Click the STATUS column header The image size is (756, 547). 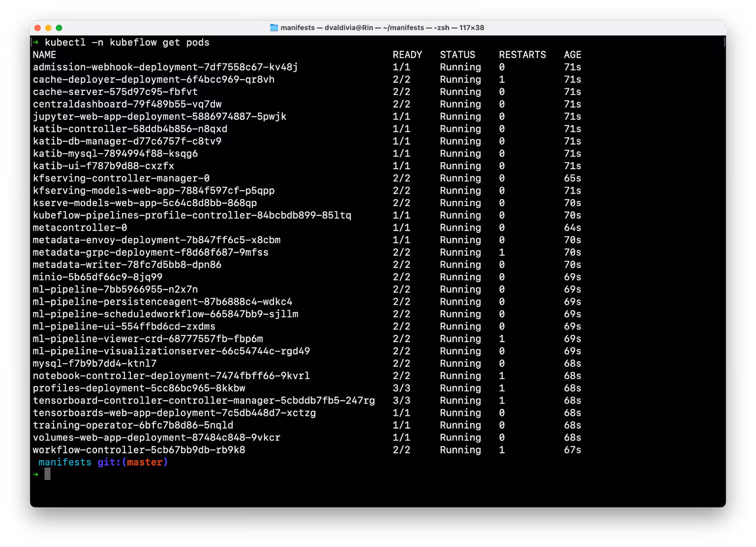click(457, 55)
